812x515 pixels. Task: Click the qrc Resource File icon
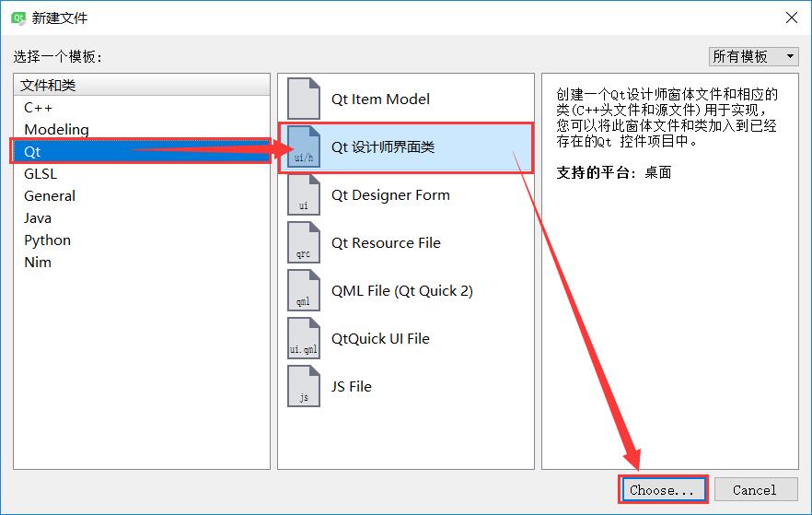(x=304, y=243)
